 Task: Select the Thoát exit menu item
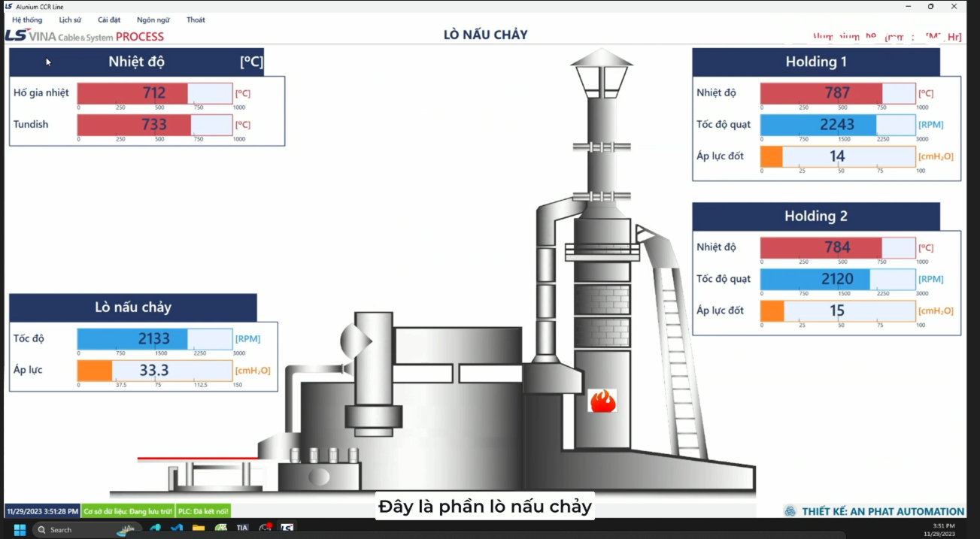[x=196, y=20]
